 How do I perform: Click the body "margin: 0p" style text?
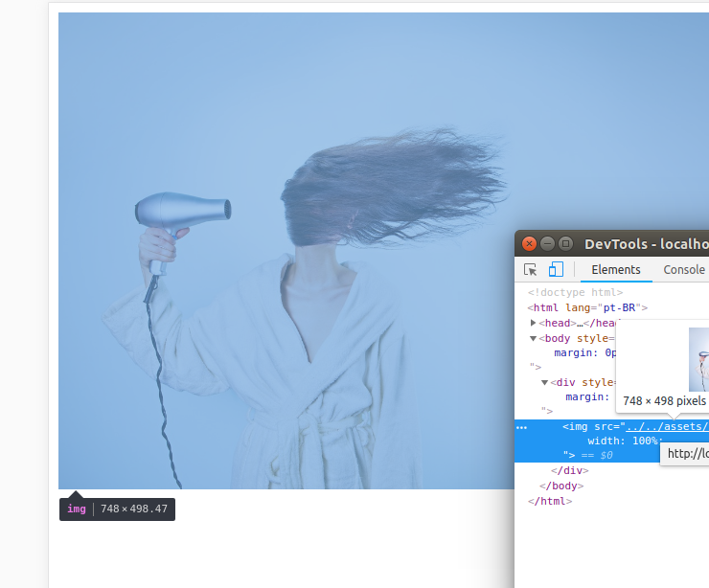click(584, 352)
